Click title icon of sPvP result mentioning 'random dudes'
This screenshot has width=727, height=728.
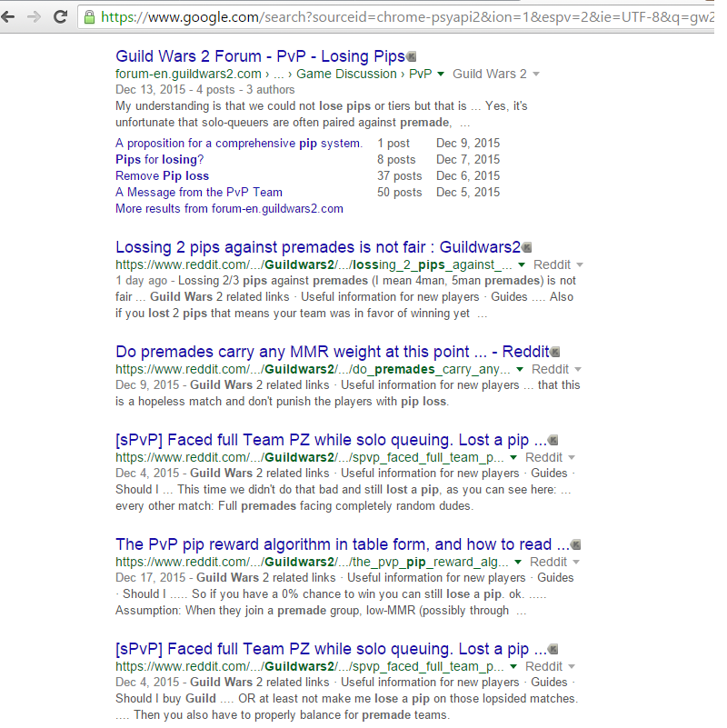point(553,440)
